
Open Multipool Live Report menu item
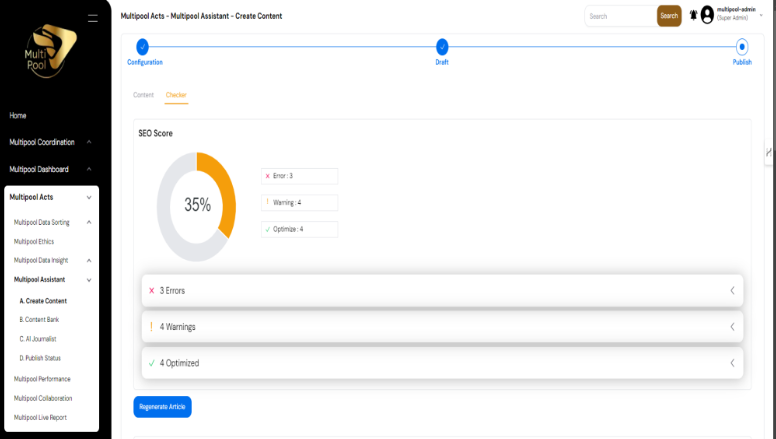point(40,418)
